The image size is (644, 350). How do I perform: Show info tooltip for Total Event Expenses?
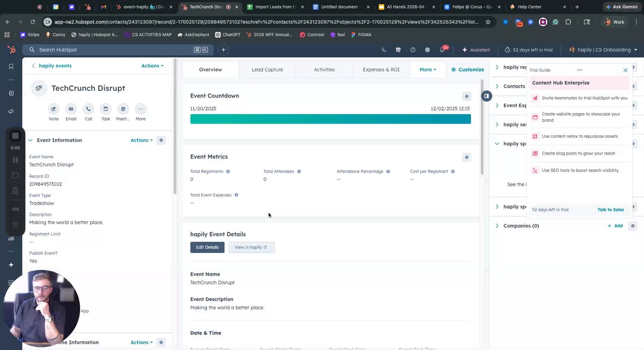[x=236, y=195]
